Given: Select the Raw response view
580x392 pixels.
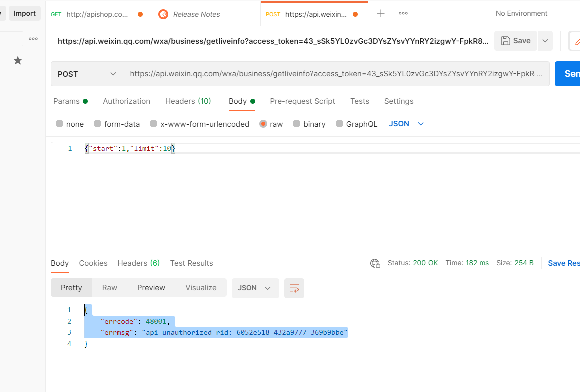Looking at the screenshot, I should pos(110,288).
